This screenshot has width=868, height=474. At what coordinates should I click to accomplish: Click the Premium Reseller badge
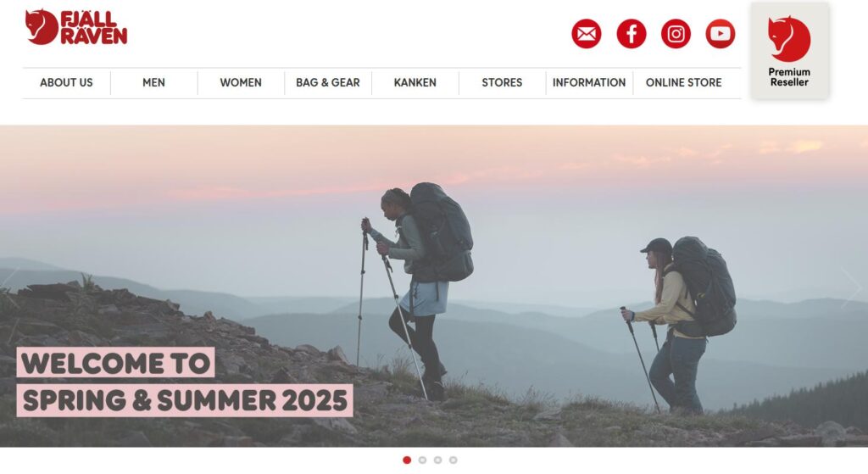[789, 50]
